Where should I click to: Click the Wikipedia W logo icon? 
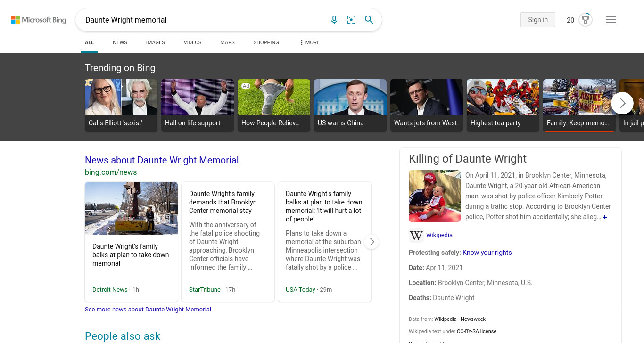coord(416,235)
